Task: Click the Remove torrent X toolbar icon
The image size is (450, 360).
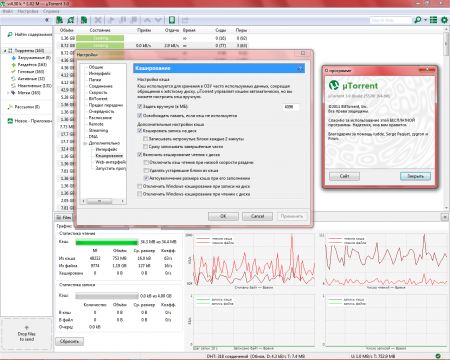Action: point(98,20)
